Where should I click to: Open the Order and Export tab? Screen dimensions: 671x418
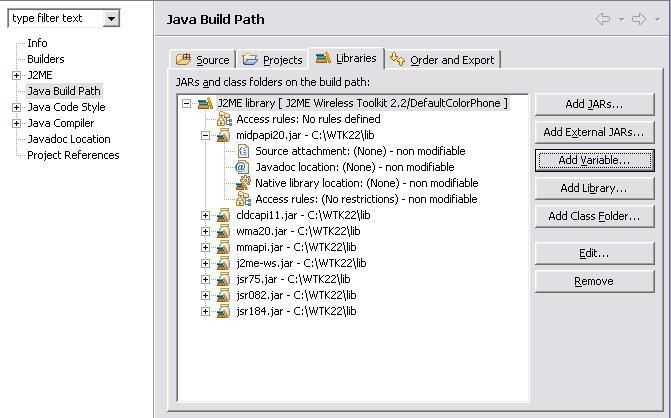pyautogui.click(x=442, y=59)
